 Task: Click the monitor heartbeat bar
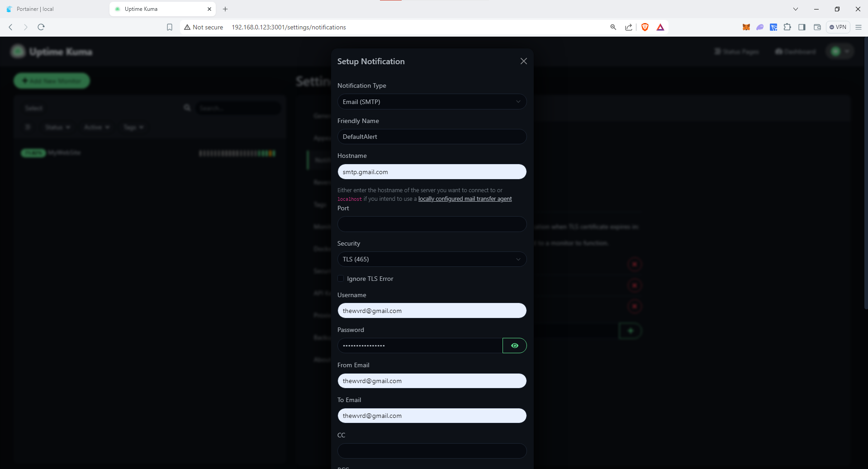click(237, 153)
